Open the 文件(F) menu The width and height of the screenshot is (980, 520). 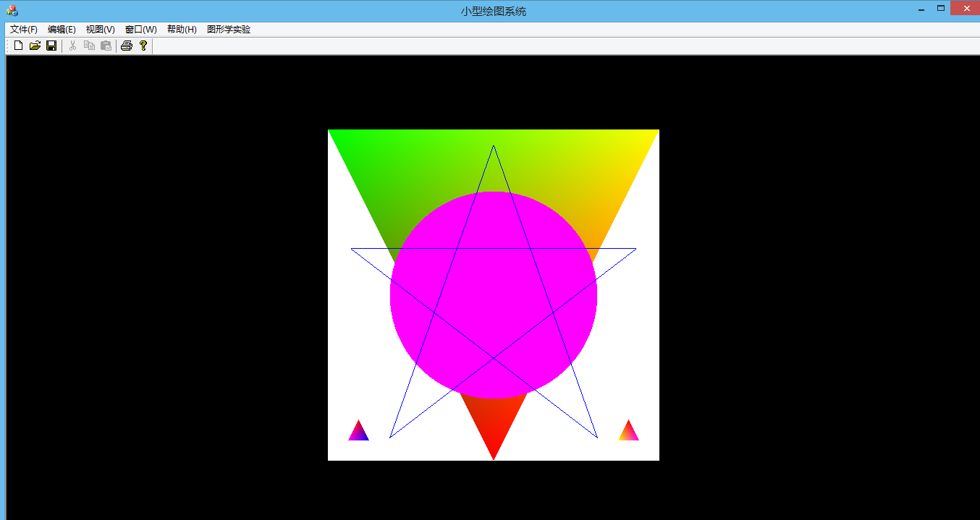[24, 30]
